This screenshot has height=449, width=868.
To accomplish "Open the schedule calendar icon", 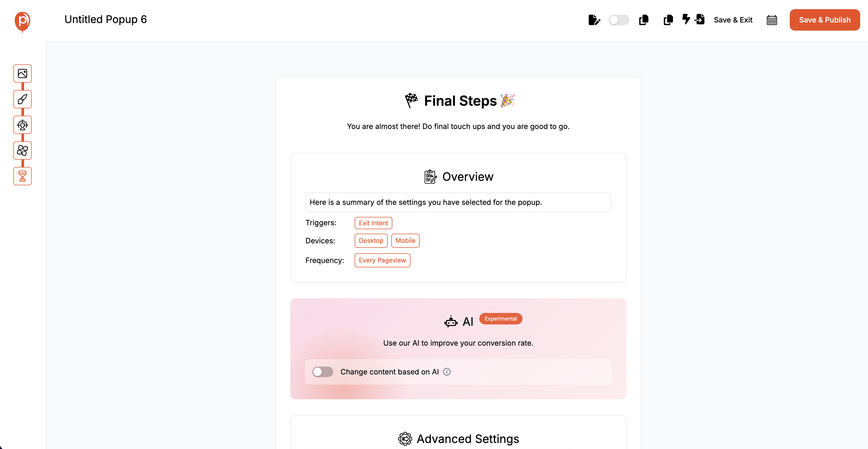I will [x=772, y=20].
